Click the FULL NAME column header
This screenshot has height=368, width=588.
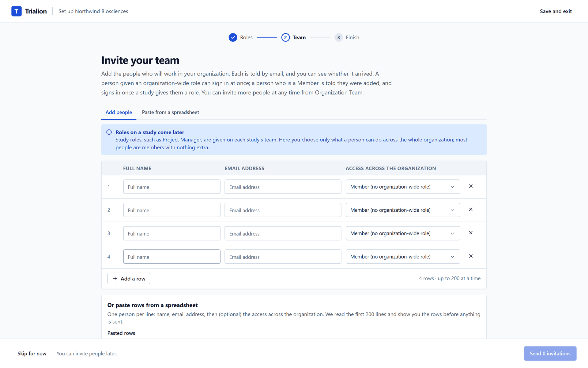pos(137,168)
